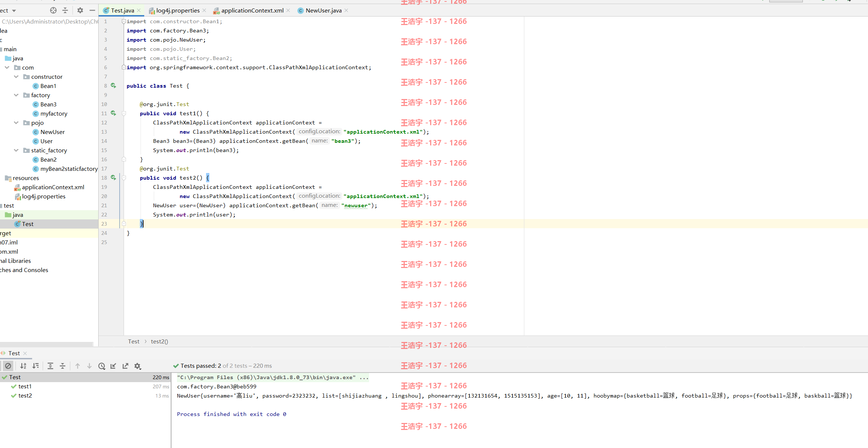The height and width of the screenshot is (448, 868).
Task: Switch to the Test.java editor tab
Action: [x=122, y=10]
